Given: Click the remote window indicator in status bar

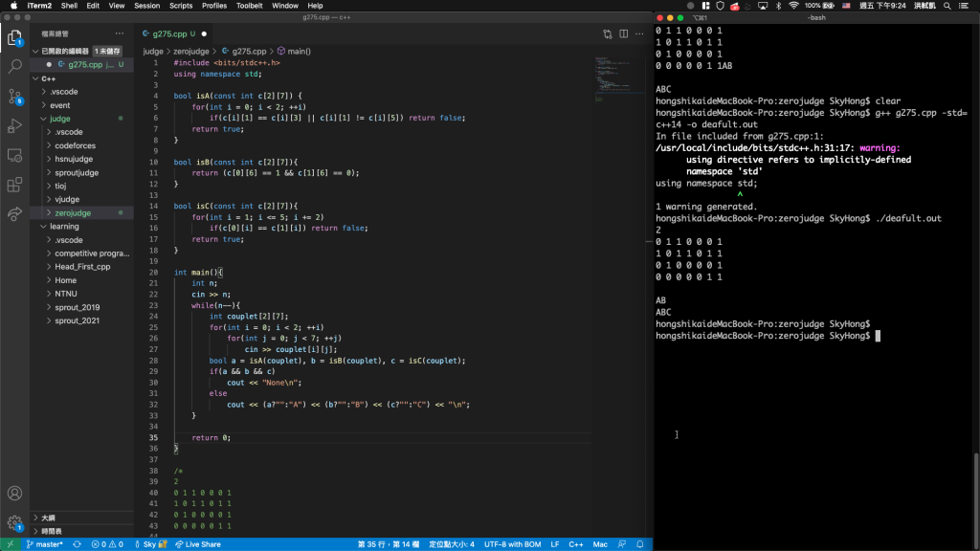Looking at the screenshot, I should 10,544.
